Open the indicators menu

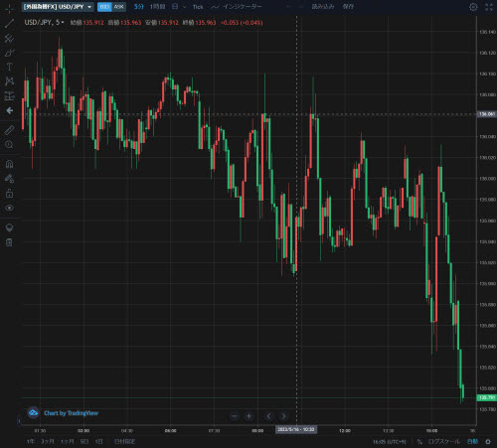tap(237, 7)
